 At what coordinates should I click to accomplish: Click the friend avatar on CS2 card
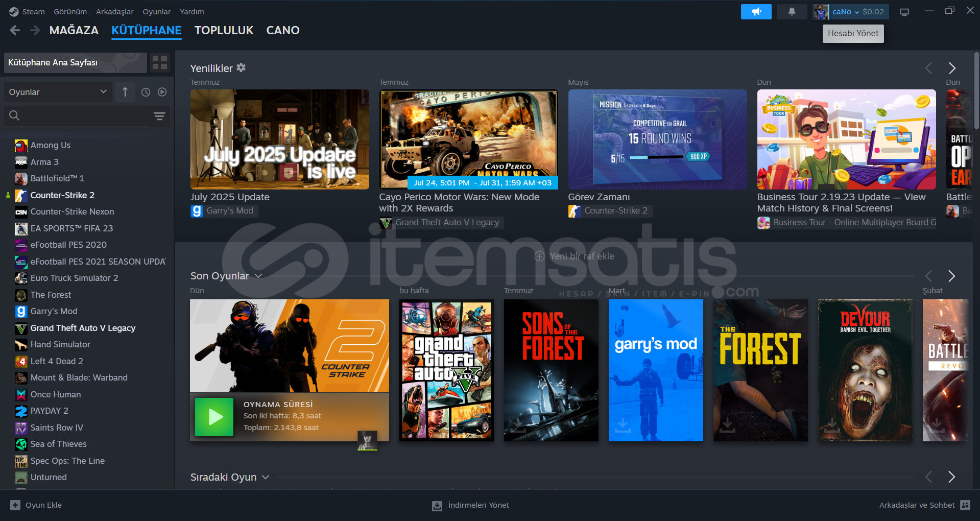click(367, 440)
